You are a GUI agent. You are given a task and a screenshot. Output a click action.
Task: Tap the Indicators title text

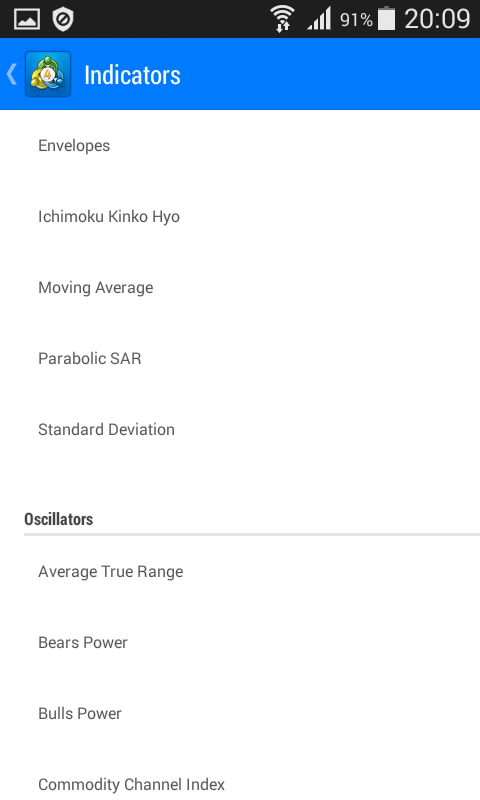coord(132,75)
